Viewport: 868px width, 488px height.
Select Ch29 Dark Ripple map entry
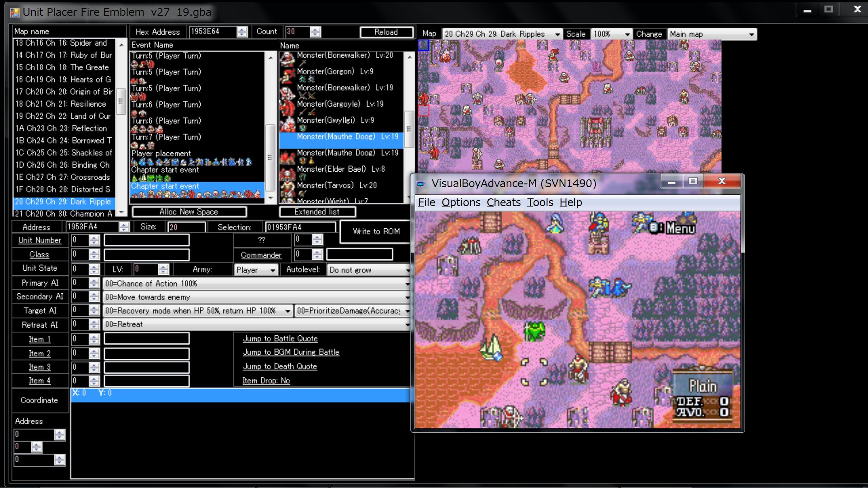tap(63, 202)
